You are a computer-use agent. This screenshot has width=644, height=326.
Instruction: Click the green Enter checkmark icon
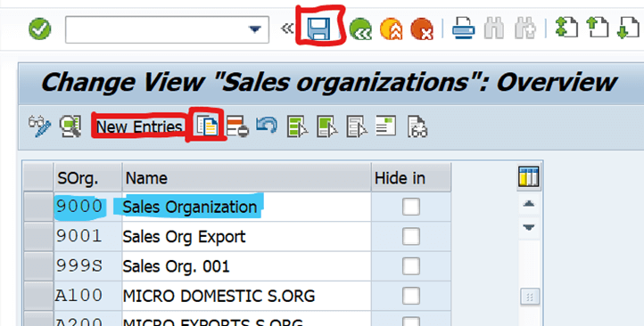40,29
